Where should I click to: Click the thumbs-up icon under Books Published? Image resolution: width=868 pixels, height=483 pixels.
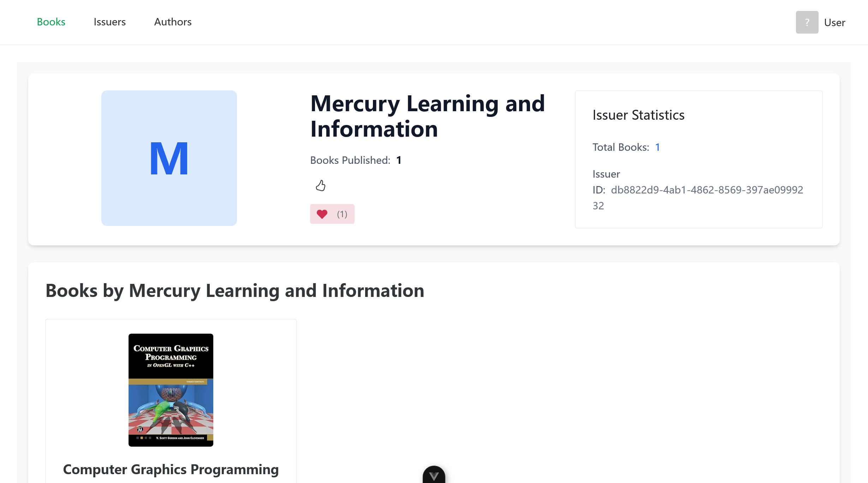(x=321, y=185)
